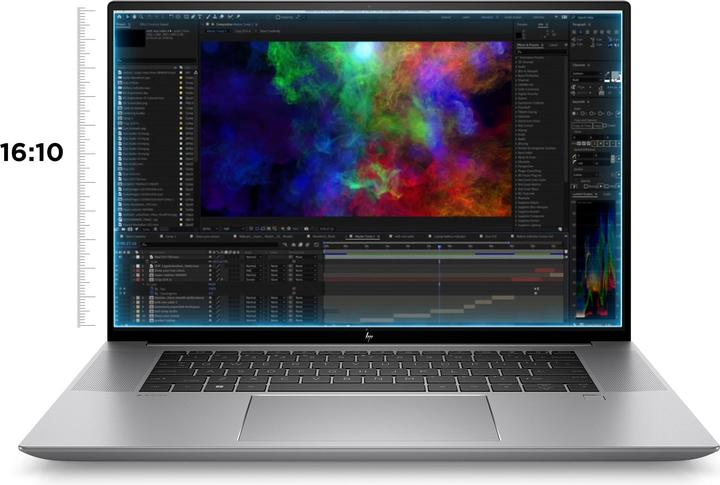Click the timeline current-time indicator playhead
The image size is (720, 485).
pyautogui.click(x=439, y=247)
